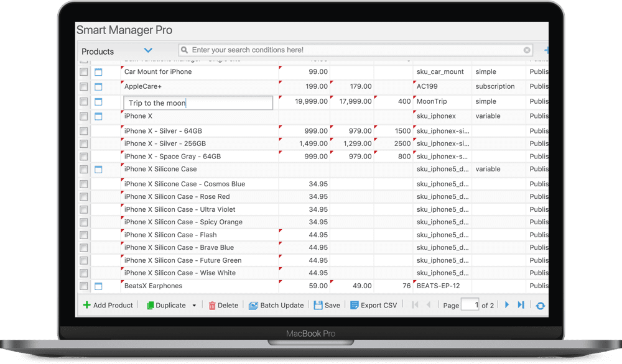Click the 1,499.00 price cell
This screenshot has height=364, width=622.
[x=313, y=143]
